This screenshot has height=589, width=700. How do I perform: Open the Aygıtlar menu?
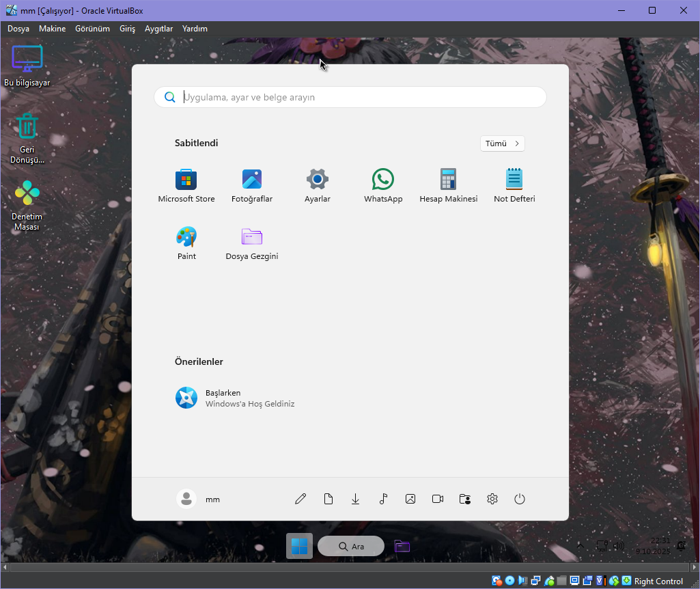[158, 29]
